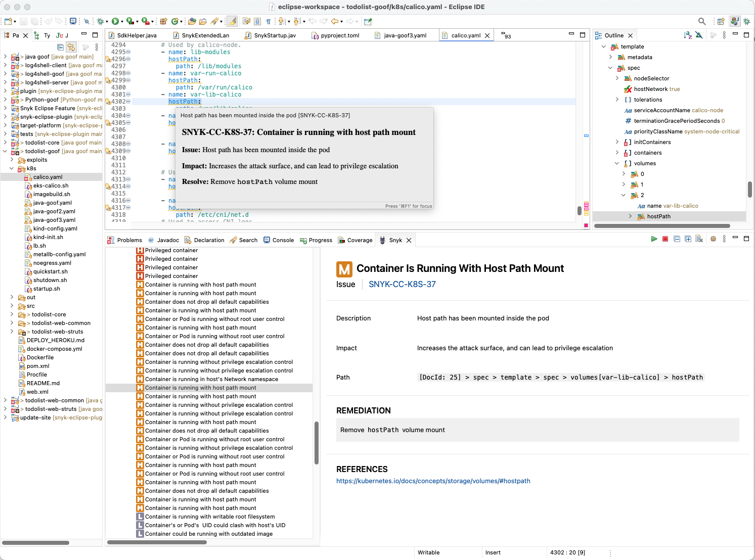
Task: Open the search magnifier in the top toolbar
Action: coord(702,21)
